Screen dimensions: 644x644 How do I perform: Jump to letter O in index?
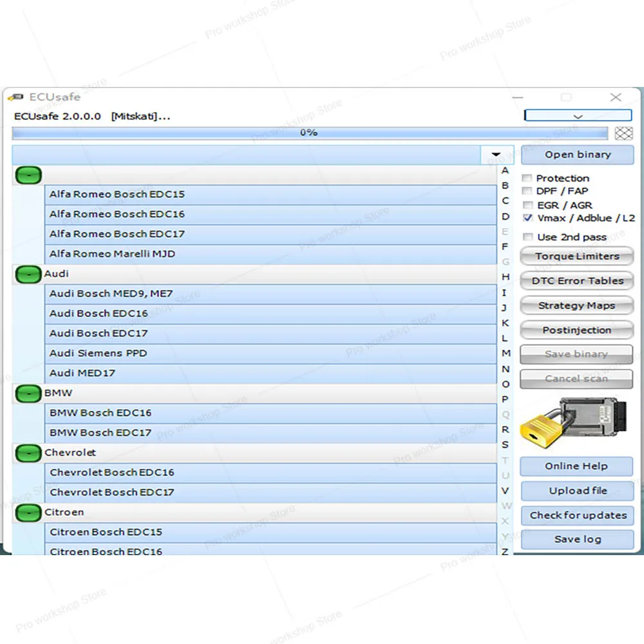506,384
